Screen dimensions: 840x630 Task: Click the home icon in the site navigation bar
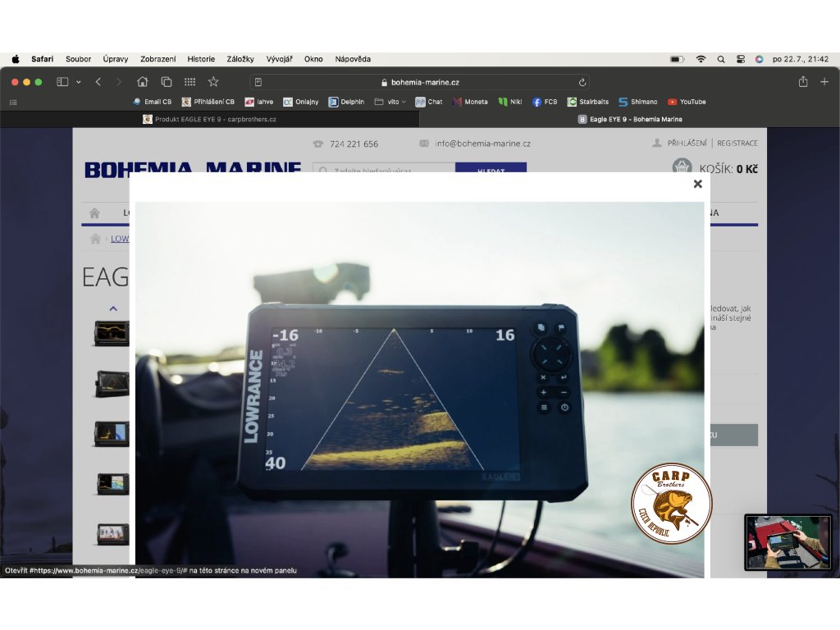(95, 213)
